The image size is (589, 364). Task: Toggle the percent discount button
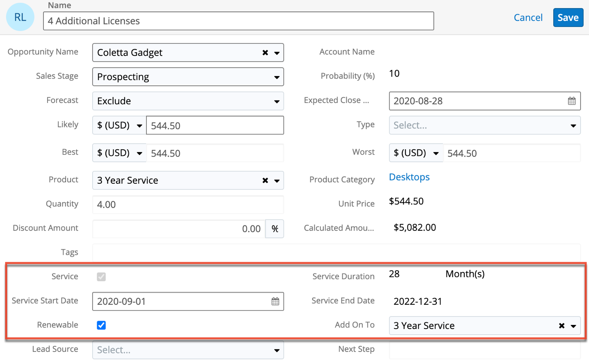pyautogui.click(x=275, y=229)
